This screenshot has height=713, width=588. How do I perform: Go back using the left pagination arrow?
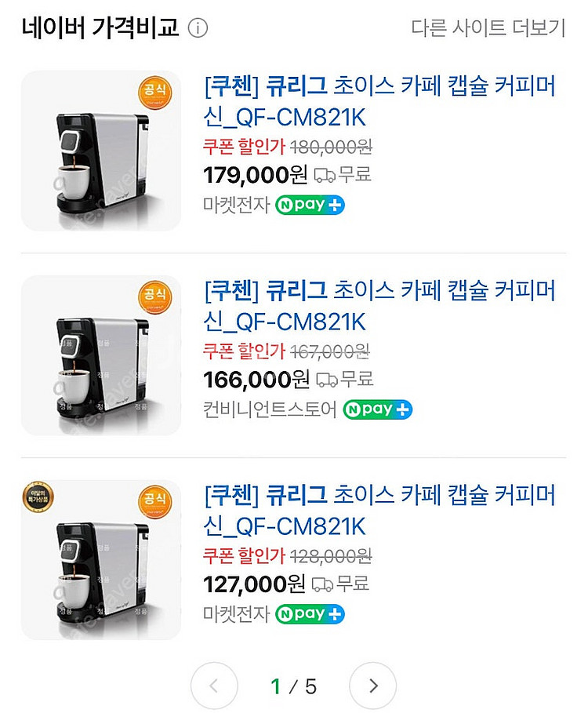click(214, 685)
